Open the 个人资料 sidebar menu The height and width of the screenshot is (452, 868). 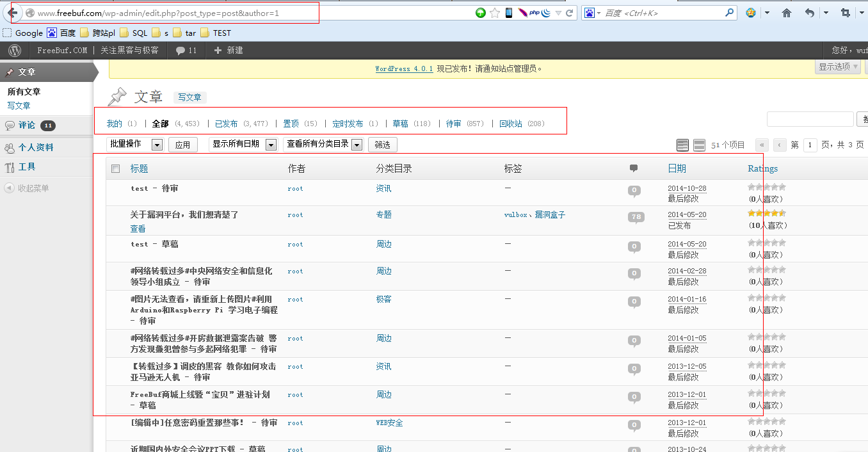(x=46, y=147)
